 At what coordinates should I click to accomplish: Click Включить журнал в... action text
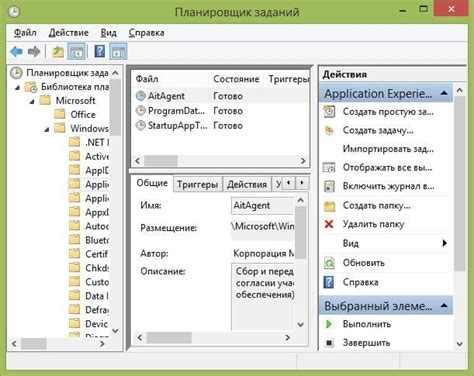click(x=389, y=186)
